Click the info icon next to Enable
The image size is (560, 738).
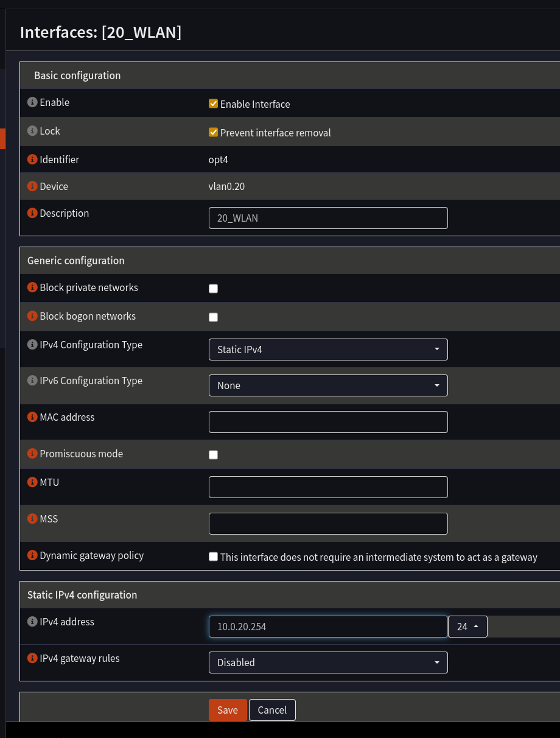tap(32, 102)
